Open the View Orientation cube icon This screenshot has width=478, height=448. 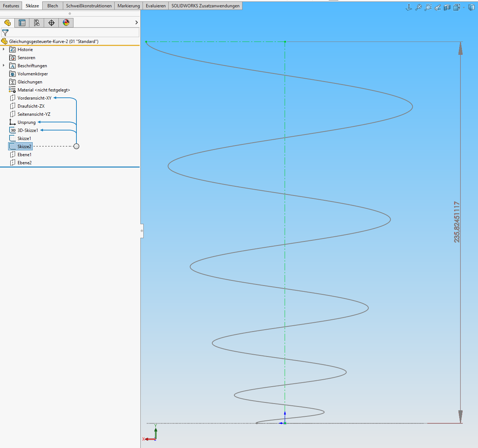click(457, 7)
